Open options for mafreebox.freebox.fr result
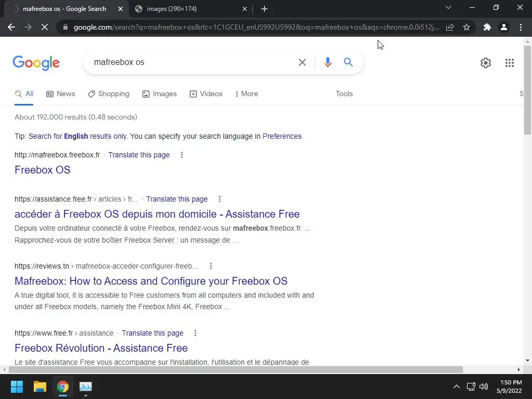 pos(182,155)
